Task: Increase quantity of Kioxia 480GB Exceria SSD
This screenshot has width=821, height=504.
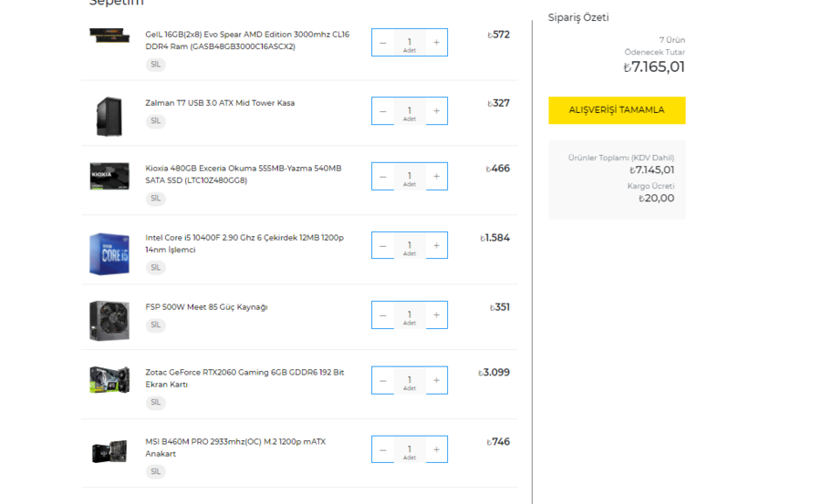Action: pyautogui.click(x=436, y=177)
